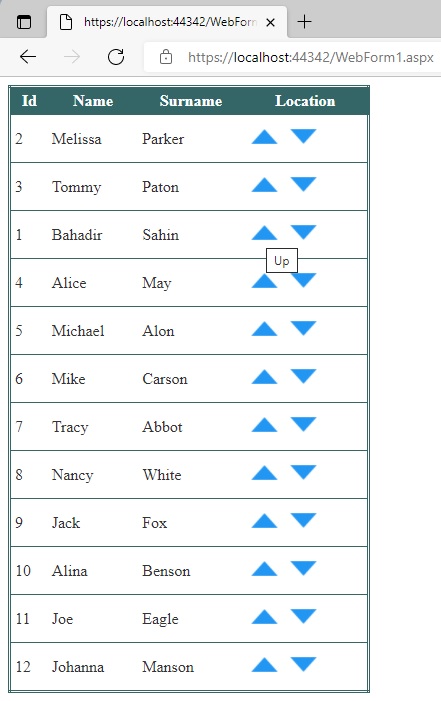Close the WebForm1 browser tab
Screen dimensions: 441x701
[x=270, y=22]
